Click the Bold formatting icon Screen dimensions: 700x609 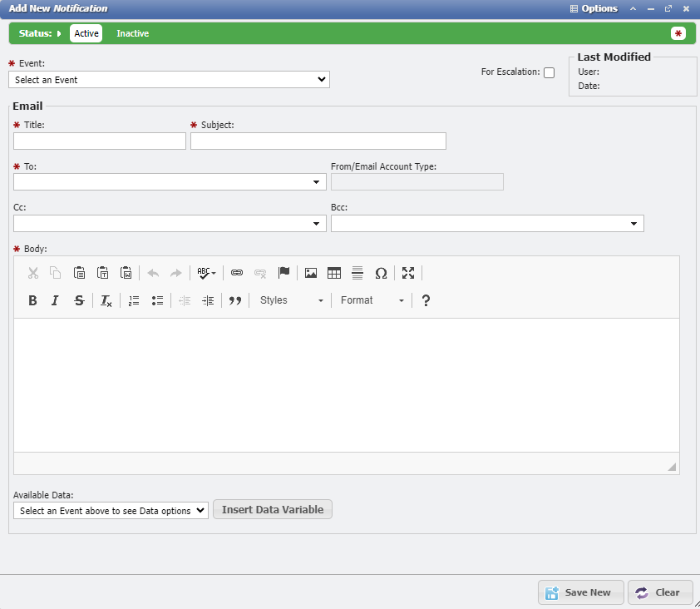[32, 300]
